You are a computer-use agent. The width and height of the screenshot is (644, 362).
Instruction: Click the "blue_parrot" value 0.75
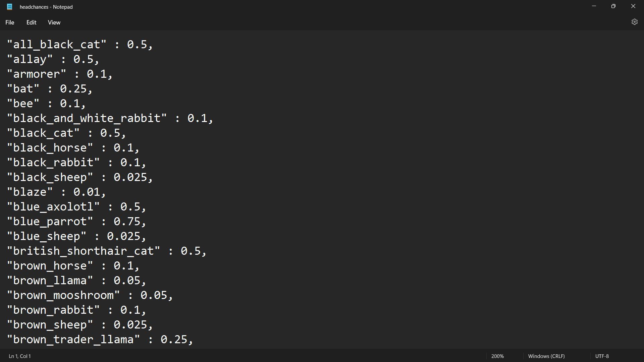coord(127,222)
